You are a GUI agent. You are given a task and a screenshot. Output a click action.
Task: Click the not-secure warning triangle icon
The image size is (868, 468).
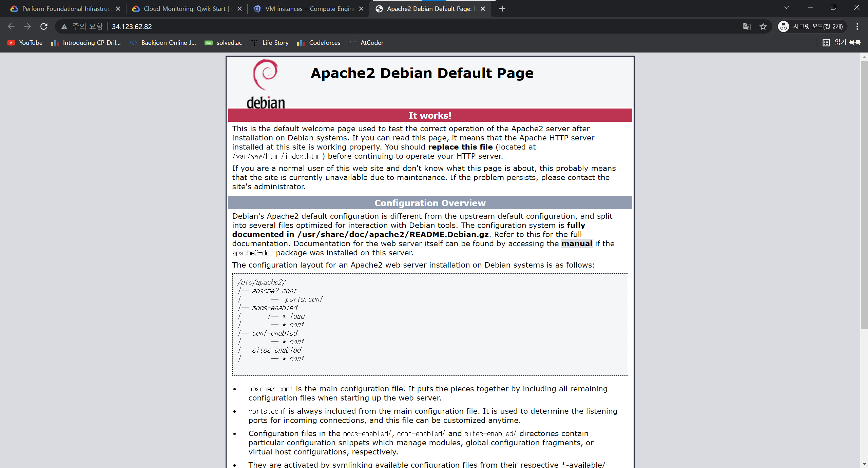click(64, 26)
